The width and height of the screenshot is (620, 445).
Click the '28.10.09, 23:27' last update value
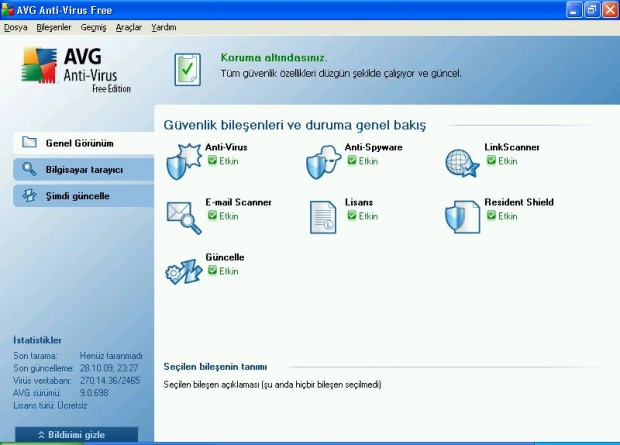[x=109, y=368]
